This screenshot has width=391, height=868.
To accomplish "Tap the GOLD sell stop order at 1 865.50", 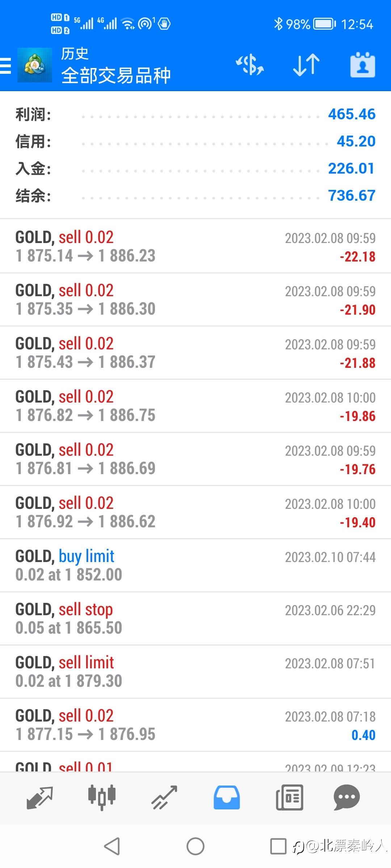I will (x=195, y=618).
